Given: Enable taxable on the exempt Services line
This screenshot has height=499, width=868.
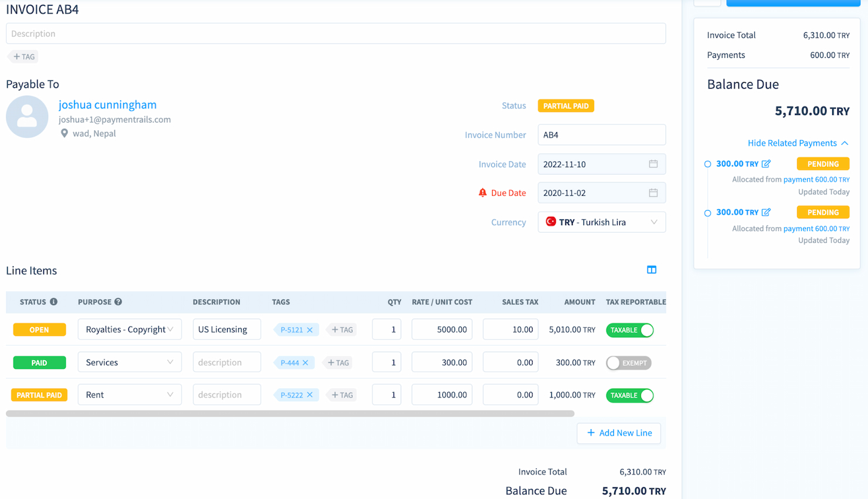Looking at the screenshot, I should coord(628,362).
